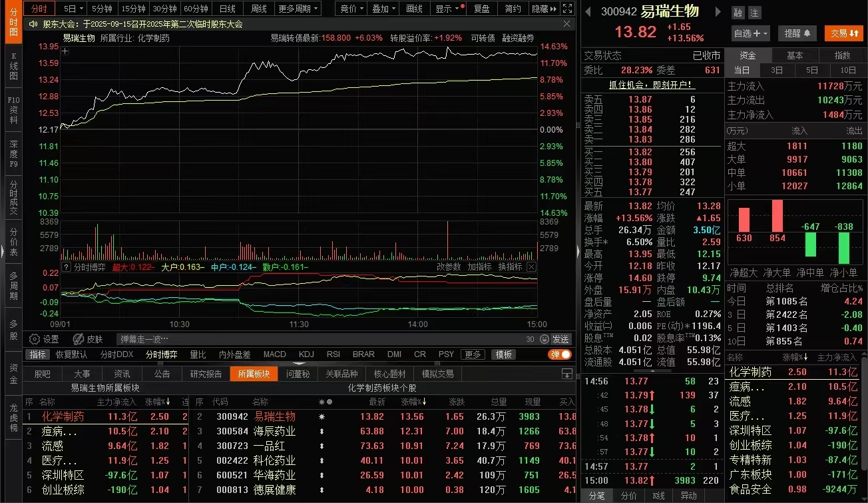Open the 竞价 dropdown
This screenshot has height=503, width=868.
(351, 9)
